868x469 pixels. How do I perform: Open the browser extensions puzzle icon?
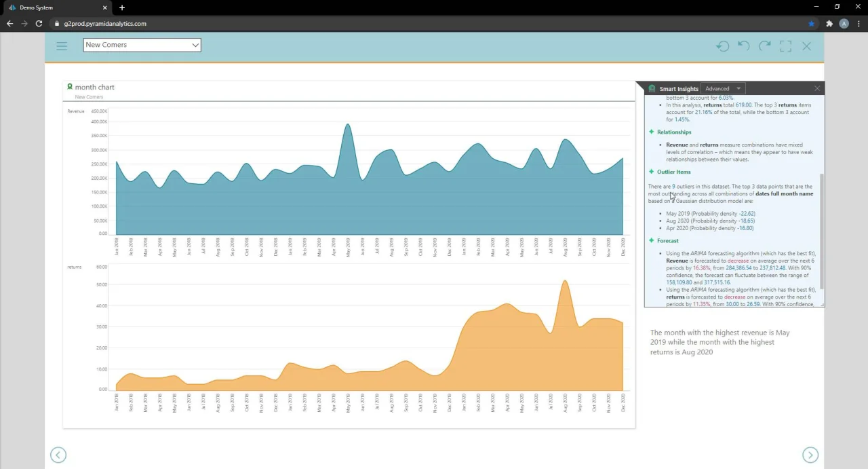point(829,24)
